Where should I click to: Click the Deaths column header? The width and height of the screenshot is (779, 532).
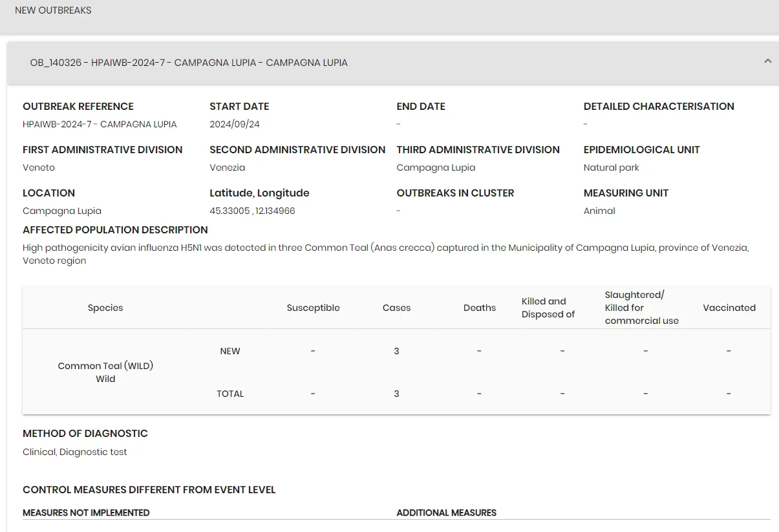click(480, 308)
